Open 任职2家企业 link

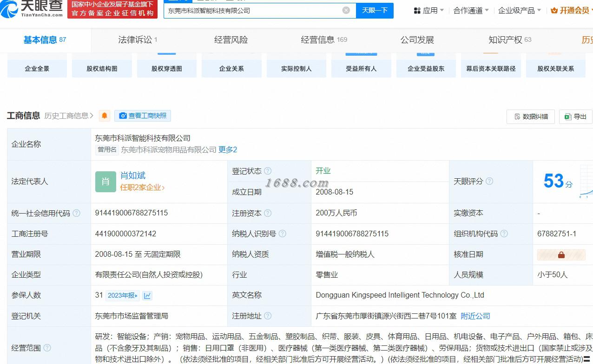[142, 188]
